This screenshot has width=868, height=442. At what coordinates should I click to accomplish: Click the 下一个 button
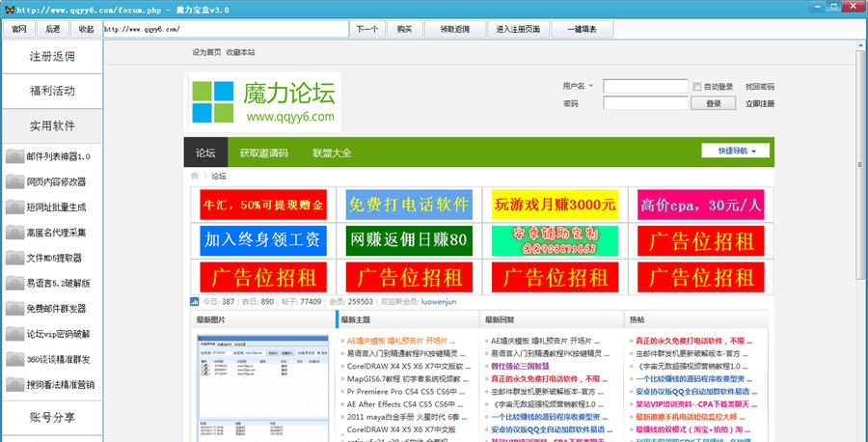(x=367, y=29)
